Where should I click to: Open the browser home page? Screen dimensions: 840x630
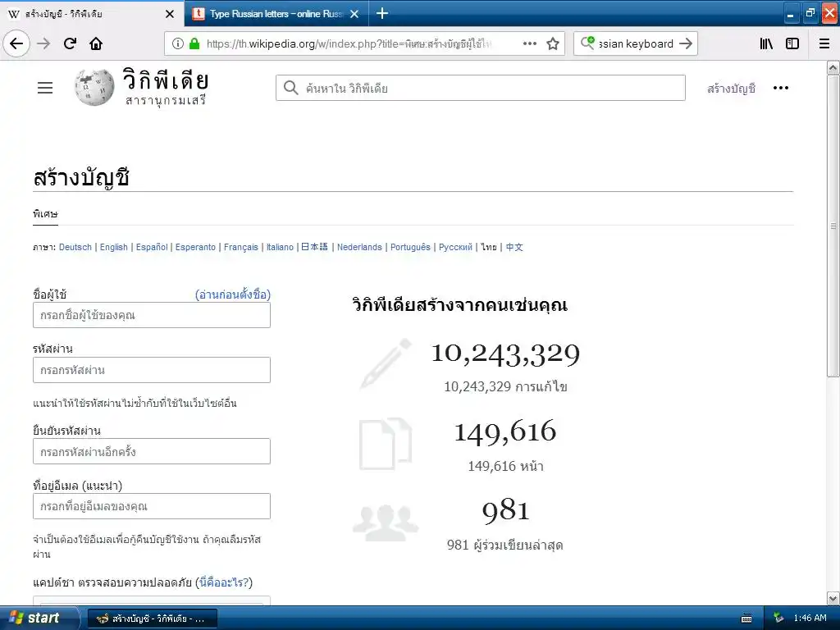(96, 44)
